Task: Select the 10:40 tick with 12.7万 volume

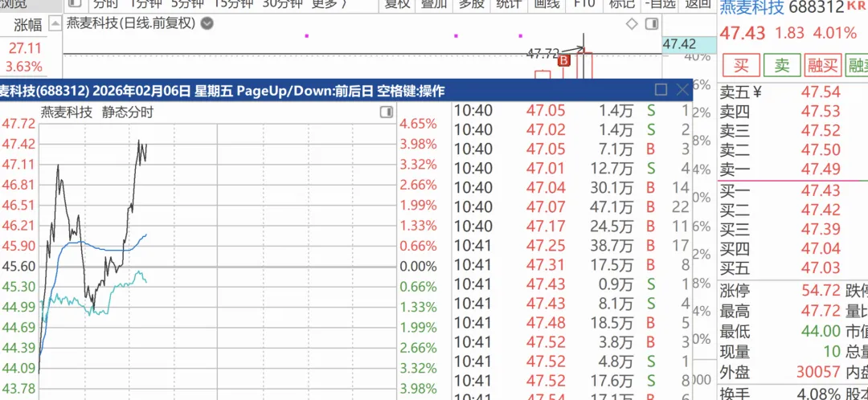Action: click(x=572, y=168)
